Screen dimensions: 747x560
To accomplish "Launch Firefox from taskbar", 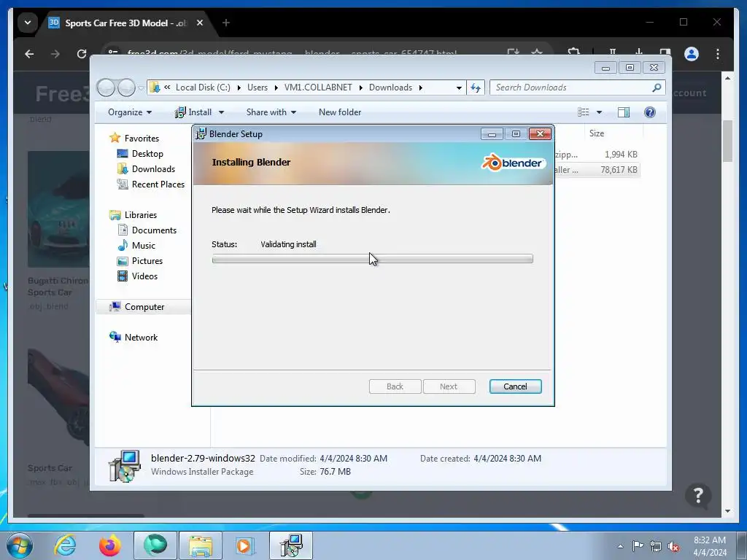I will point(109,545).
